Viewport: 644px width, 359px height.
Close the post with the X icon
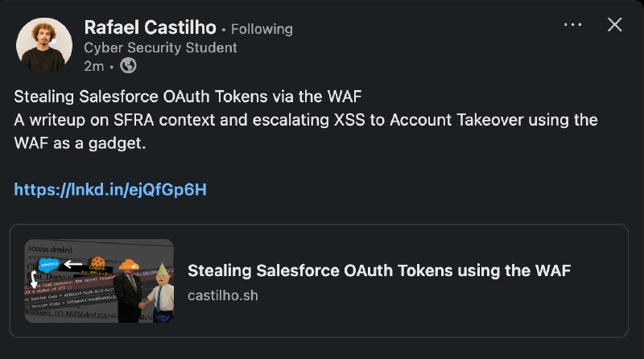(615, 25)
